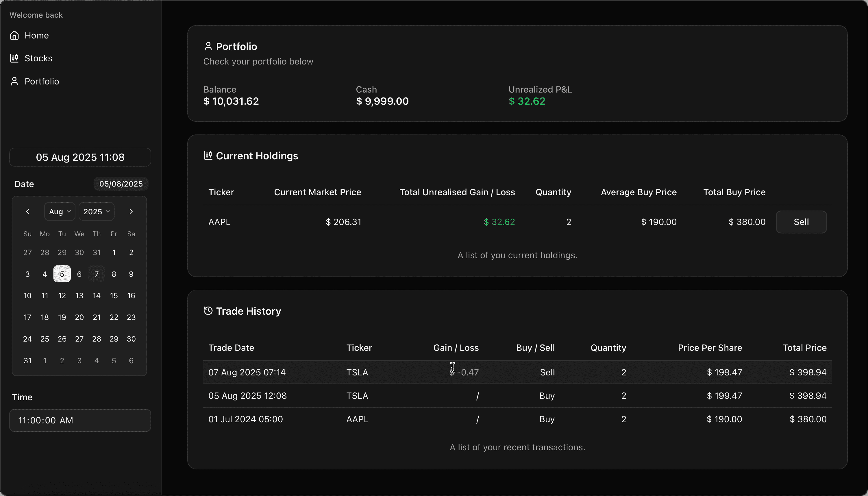Click the Stocks candlestick chart icon
Screen dimensions: 868x496
point(14,58)
